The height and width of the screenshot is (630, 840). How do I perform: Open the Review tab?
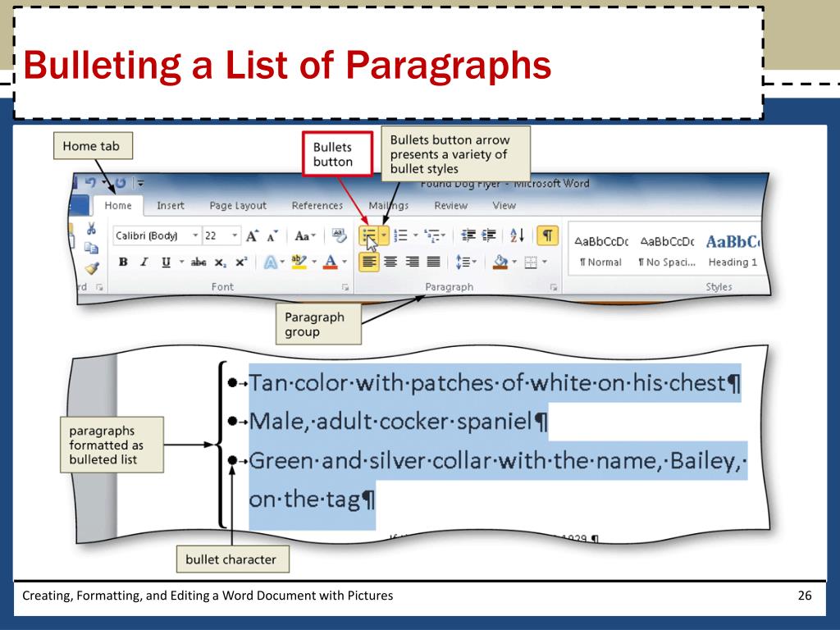450,206
